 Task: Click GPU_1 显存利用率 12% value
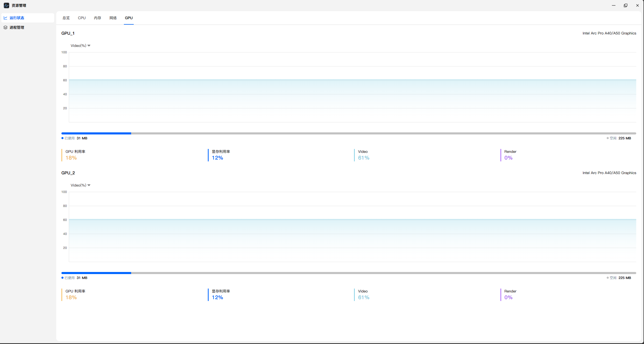217,158
